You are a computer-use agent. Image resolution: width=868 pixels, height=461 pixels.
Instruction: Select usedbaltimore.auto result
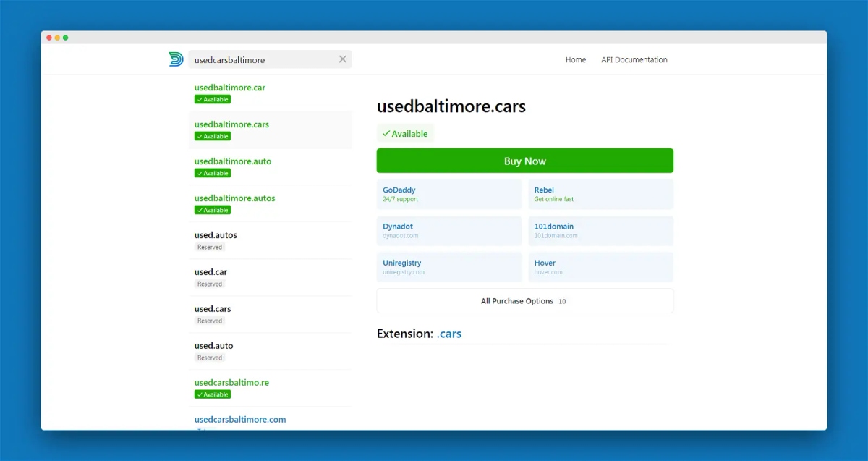[271, 167]
